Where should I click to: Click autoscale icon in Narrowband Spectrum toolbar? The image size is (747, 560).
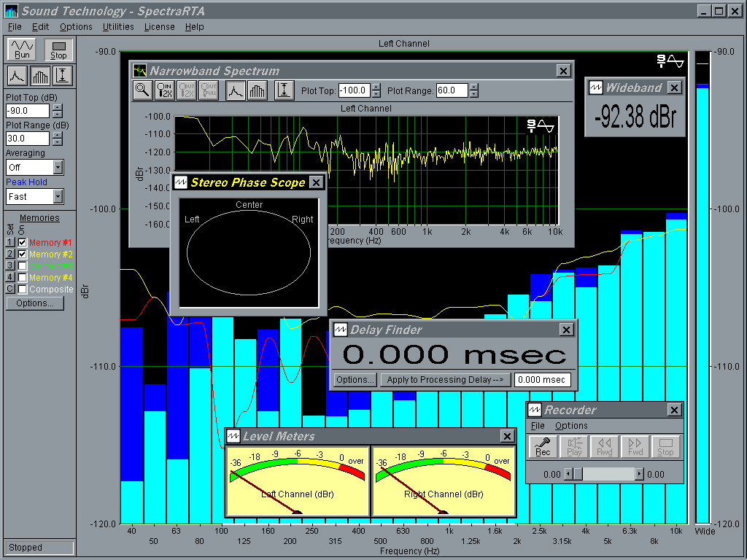(x=284, y=90)
